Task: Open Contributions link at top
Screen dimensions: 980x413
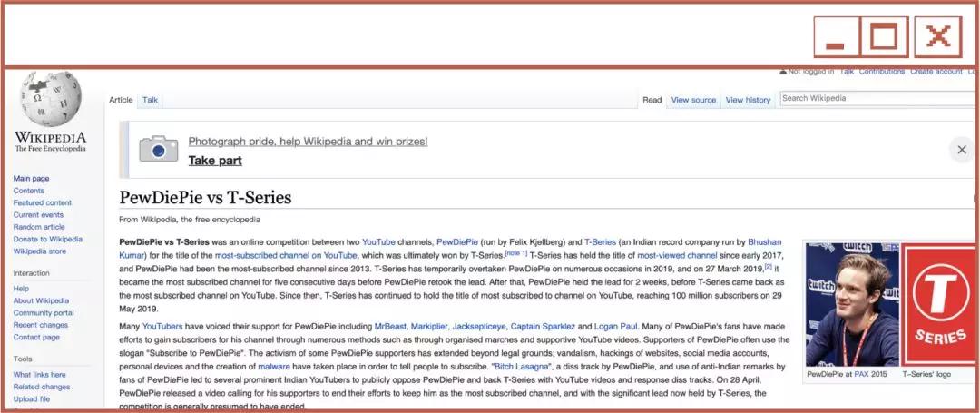Action: [882, 71]
